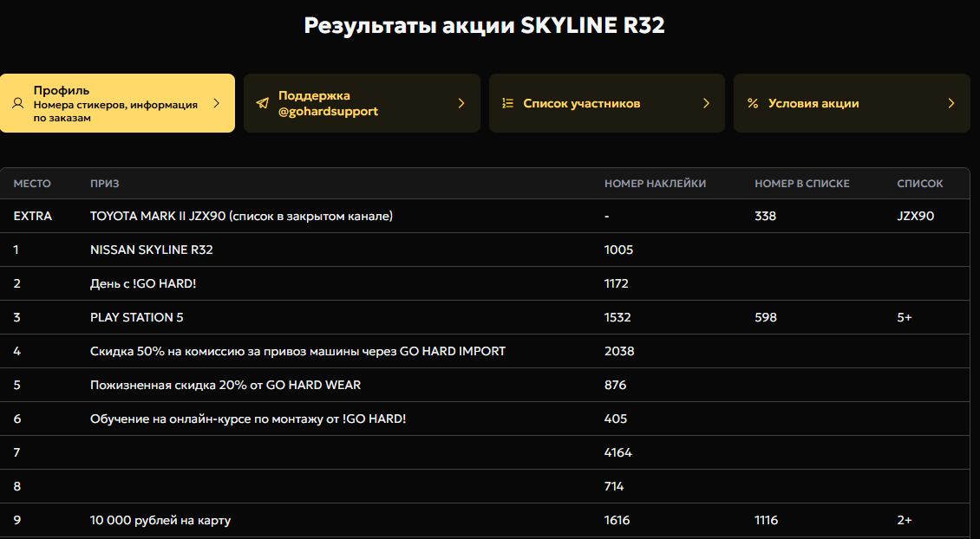980x539 pixels.
Task: Click the МЕСТО column header
Action: click(x=32, y=184)
